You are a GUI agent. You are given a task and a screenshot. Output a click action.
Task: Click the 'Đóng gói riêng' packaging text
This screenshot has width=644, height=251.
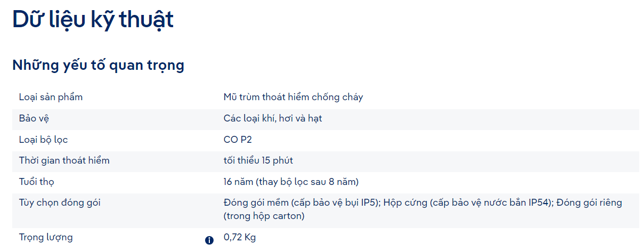590,203
